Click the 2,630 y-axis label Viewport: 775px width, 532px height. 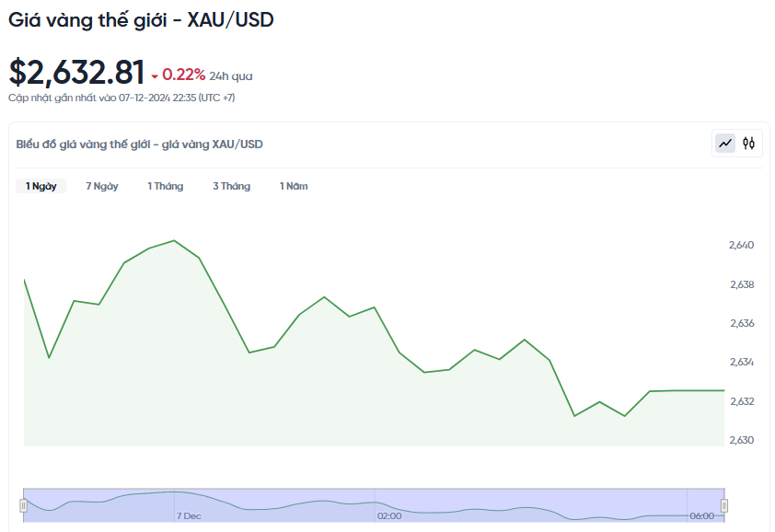point(741,440)
